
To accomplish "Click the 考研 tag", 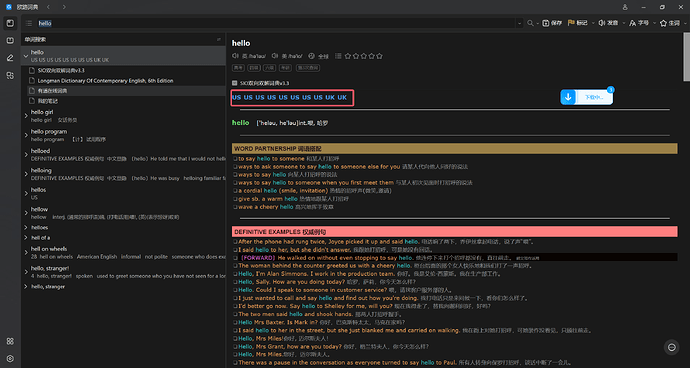I will 285,68.
